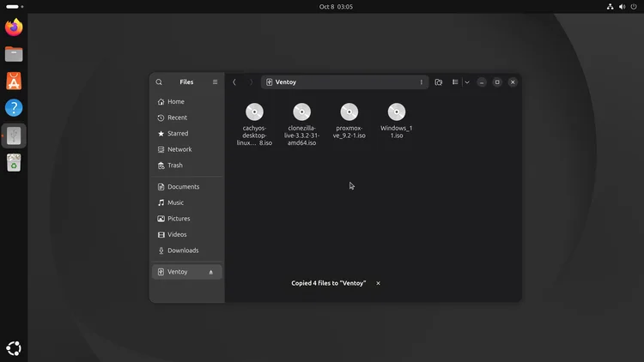
Task: Open Home in the sidebar
Action: tap(187, 102)
